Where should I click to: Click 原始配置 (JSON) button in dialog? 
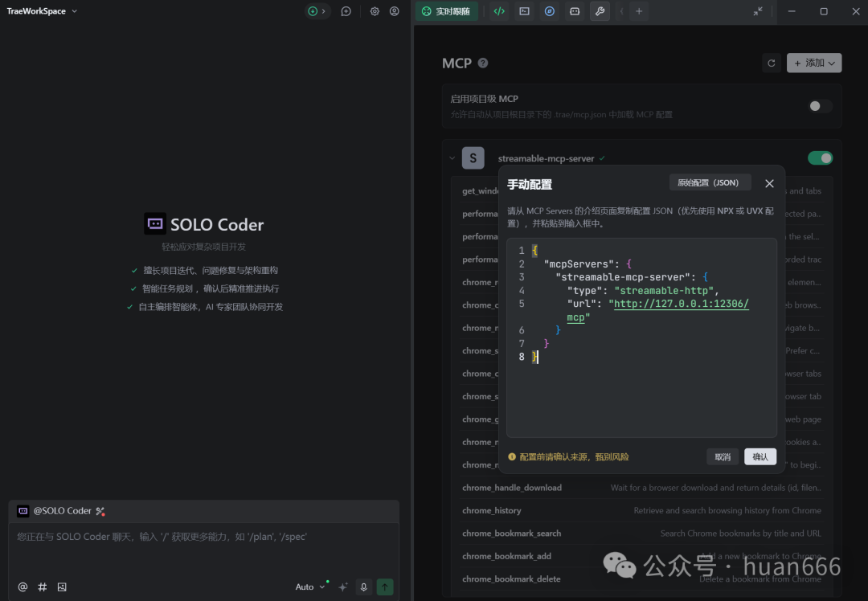coord(710,182)
